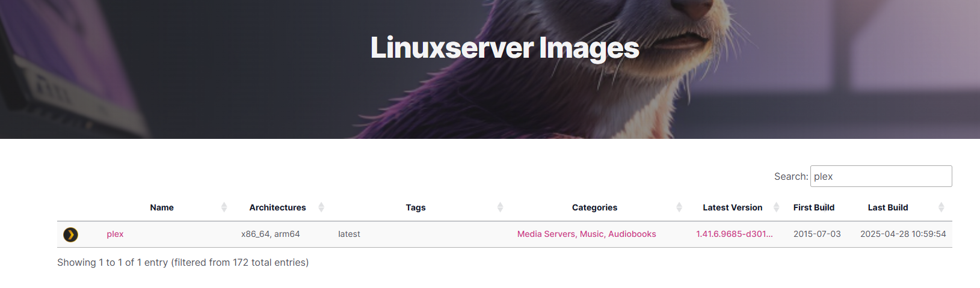Open the Audiobooks category link
Viewport: 980px width, 288px height.
click(x=632, y=234)
